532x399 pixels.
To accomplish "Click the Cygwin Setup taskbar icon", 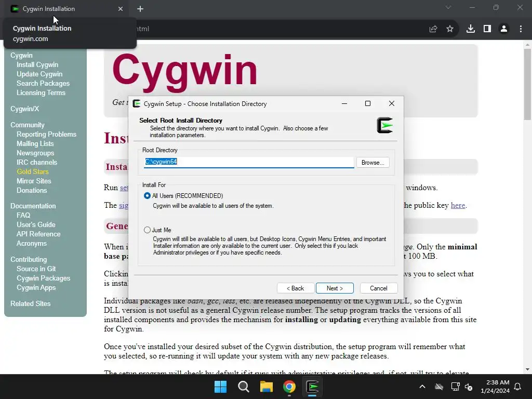I will (x=312, y=387).
